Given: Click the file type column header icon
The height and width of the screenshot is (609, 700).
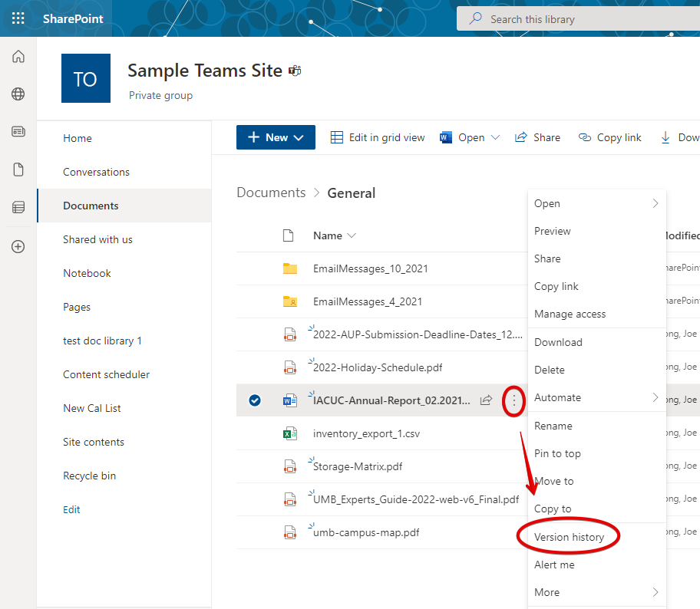Looking at the screenshot, I should point(289,235).
